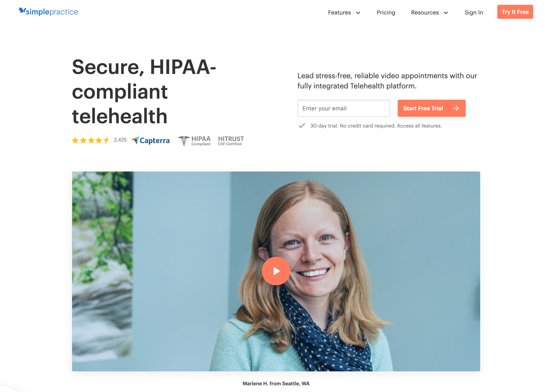Image resolution: width=545 pixels, height=392 pixels.
Task: Open the Sign In link
Action: [x=474, y=12]
